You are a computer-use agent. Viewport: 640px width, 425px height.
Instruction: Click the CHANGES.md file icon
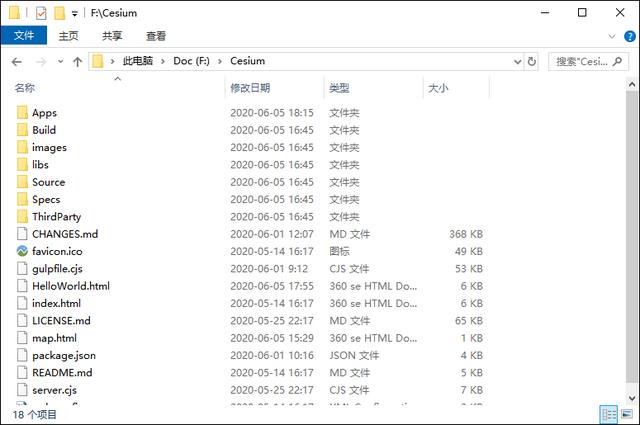point(22,234)
